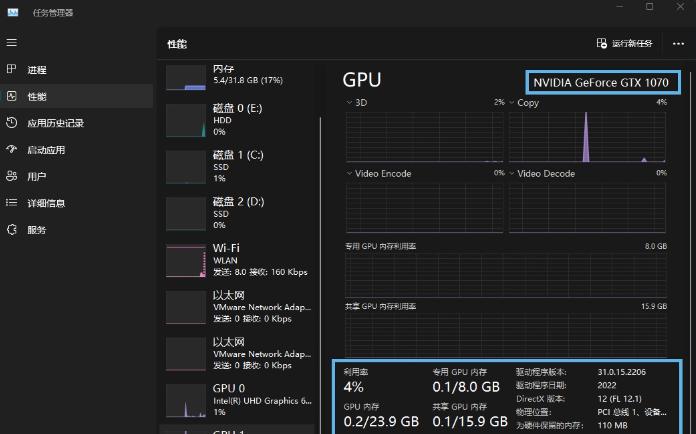Click the 3D engine activity graph

tap(425, 137)
